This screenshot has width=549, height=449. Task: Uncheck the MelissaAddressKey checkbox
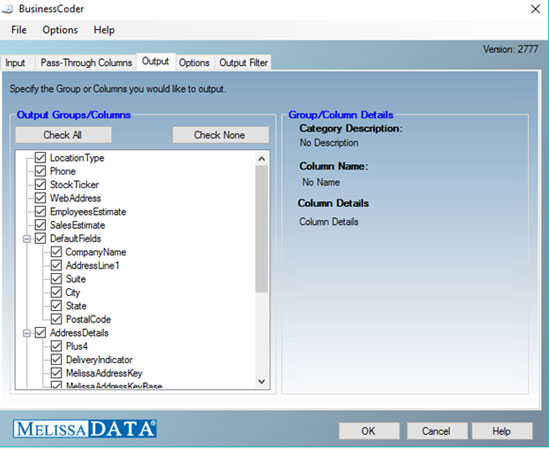click(x=56, y=373)
